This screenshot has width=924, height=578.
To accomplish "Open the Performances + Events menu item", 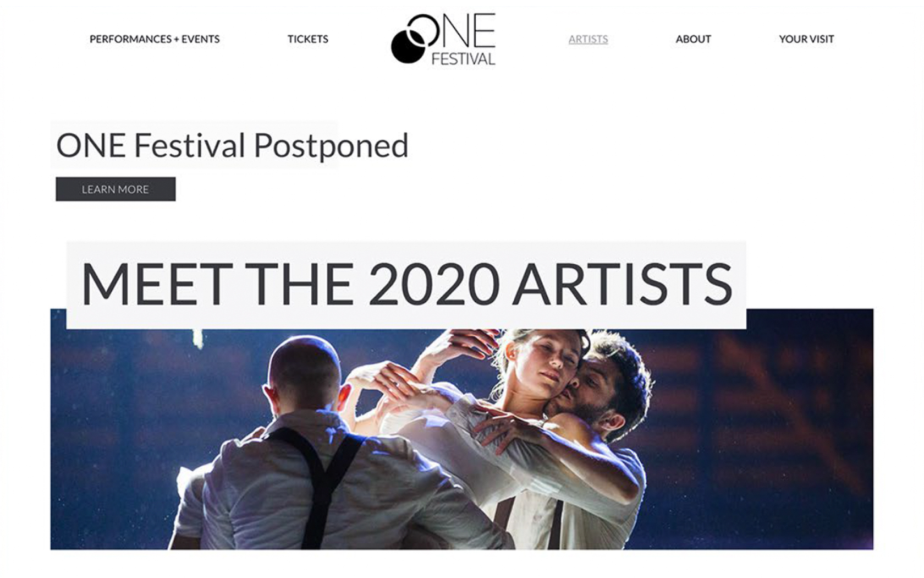I will point(155,39).
